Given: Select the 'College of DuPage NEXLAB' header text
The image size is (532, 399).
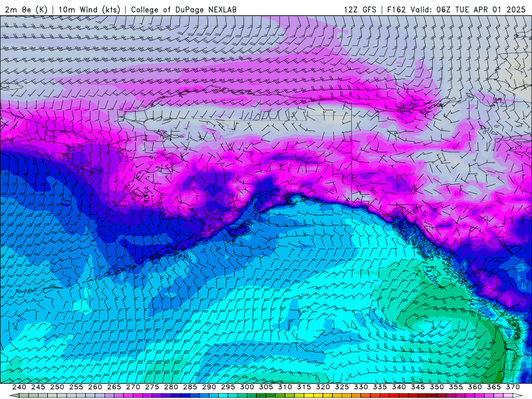Looking at the screenshot, I should click(184, 9).
